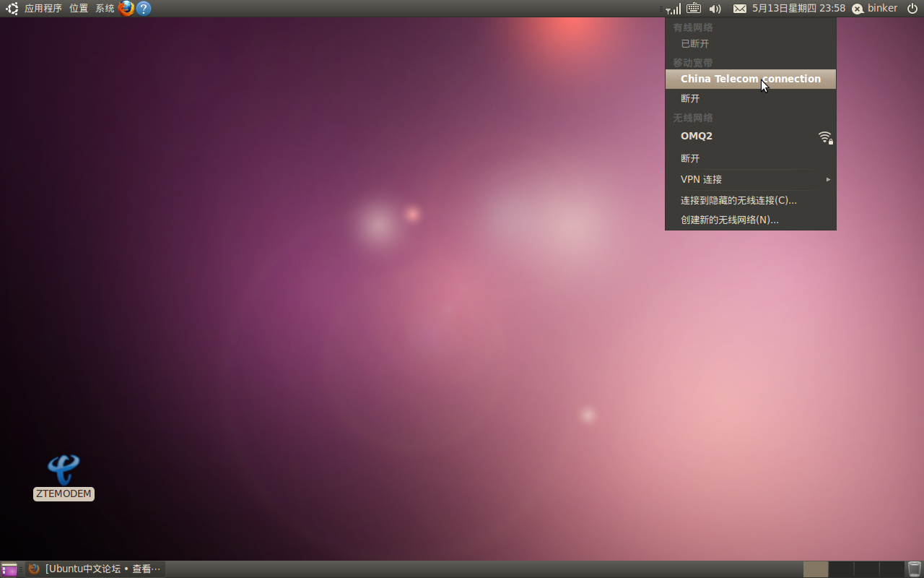Screen dimensions: 924x578
Task: Open the sound volume indicator
Action: tap(715, 9)
